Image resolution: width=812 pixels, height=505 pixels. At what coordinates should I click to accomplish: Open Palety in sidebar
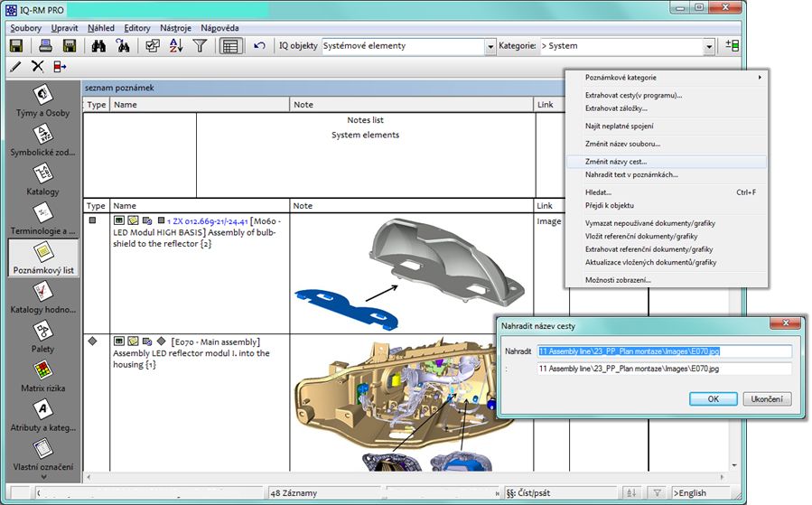point(42,337)
